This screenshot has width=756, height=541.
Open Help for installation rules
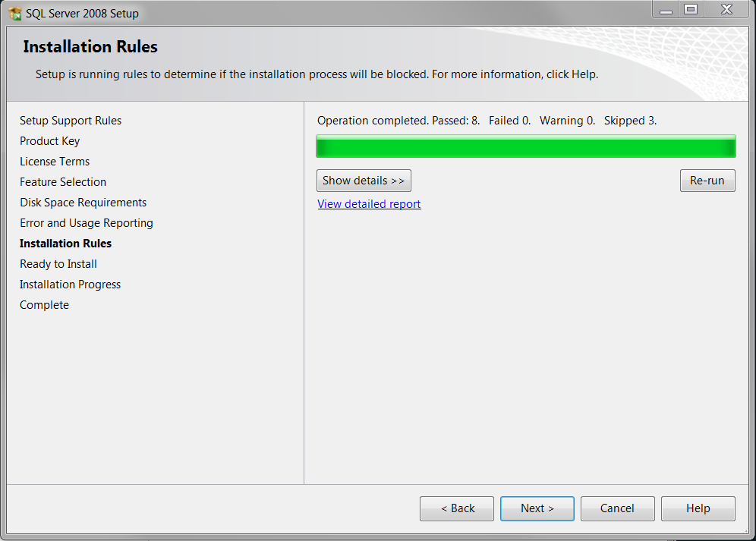tap(698, 508)
